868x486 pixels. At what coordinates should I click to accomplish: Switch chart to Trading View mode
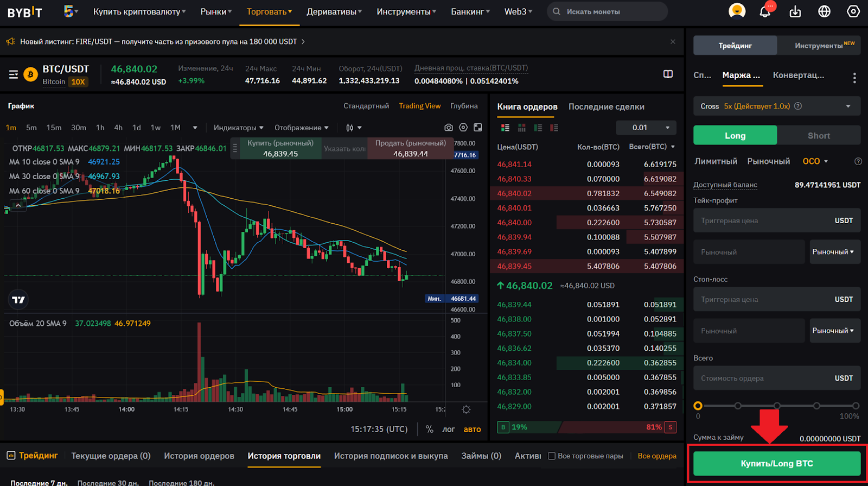coord(420,106)
